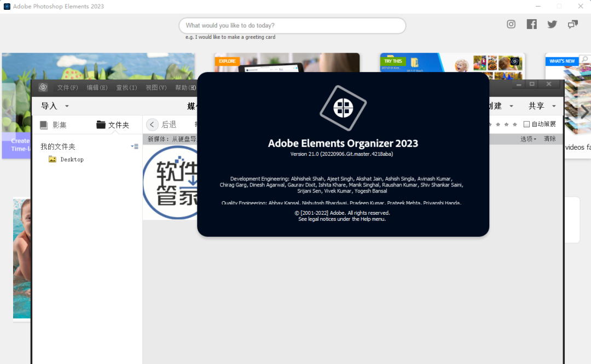Click the next carousel arrow on the right edge
This screenshot has height=364, width=591.
point(585,112)
